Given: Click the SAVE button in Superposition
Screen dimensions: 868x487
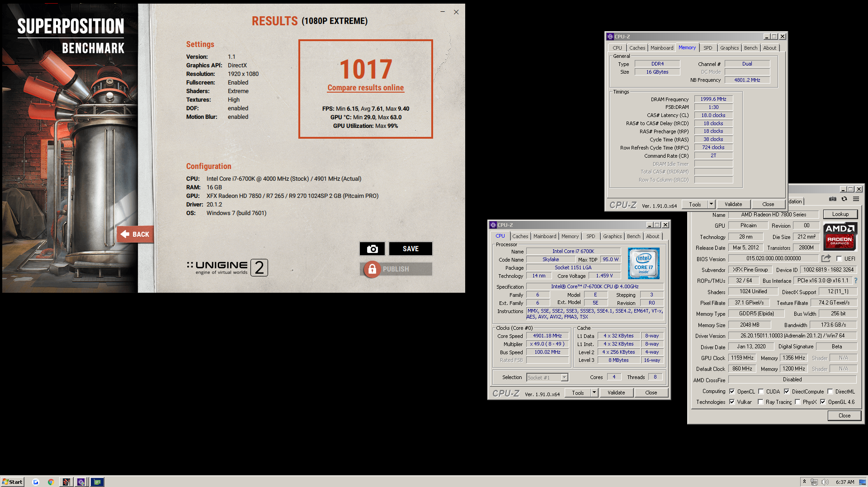Looking at the screenshot, I should [410, 249].
